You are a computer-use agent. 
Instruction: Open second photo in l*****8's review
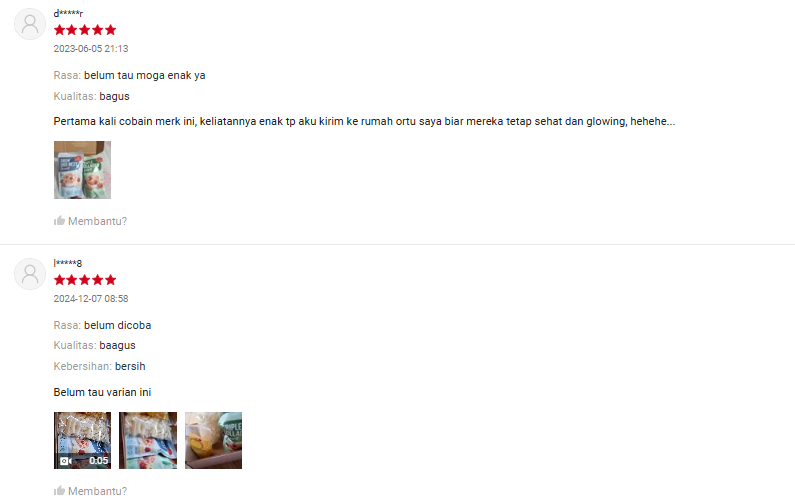148,440
